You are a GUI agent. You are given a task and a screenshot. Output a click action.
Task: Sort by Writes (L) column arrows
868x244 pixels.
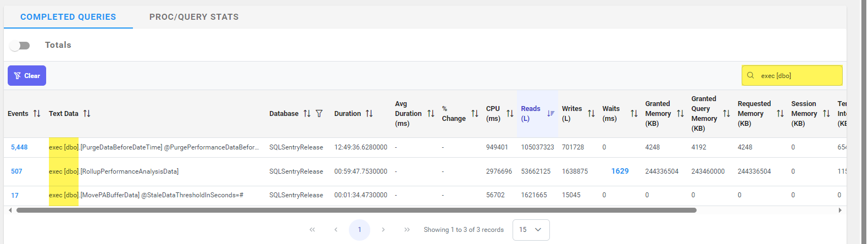point(591,114)
